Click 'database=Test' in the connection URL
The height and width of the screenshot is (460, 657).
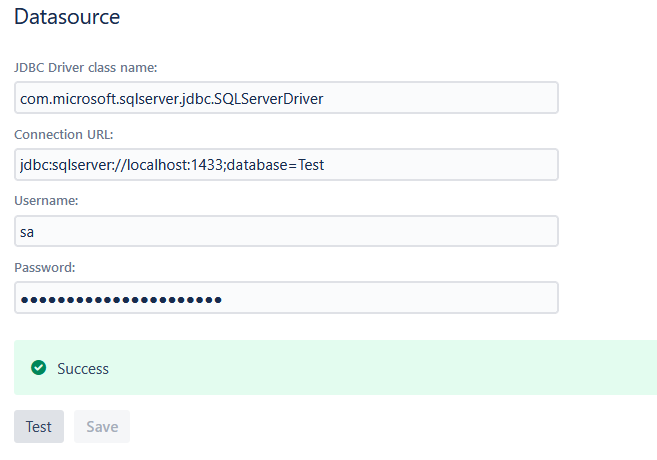[x=275, y=165]
